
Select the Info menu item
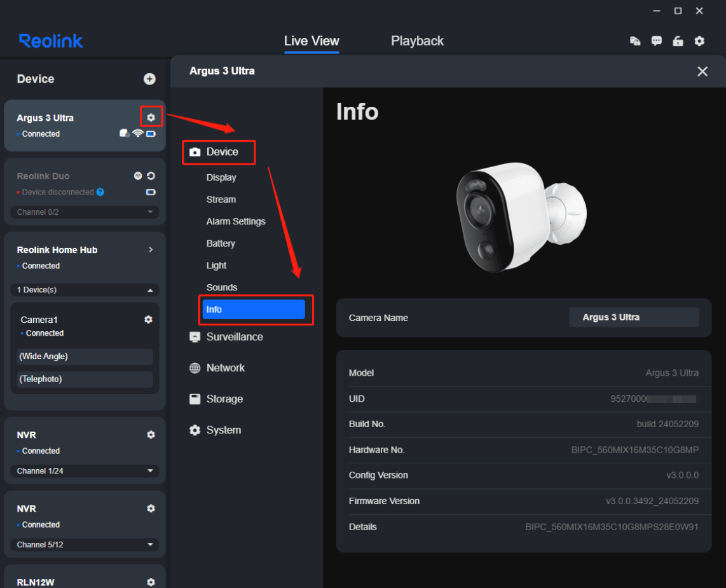coord(254,310)
